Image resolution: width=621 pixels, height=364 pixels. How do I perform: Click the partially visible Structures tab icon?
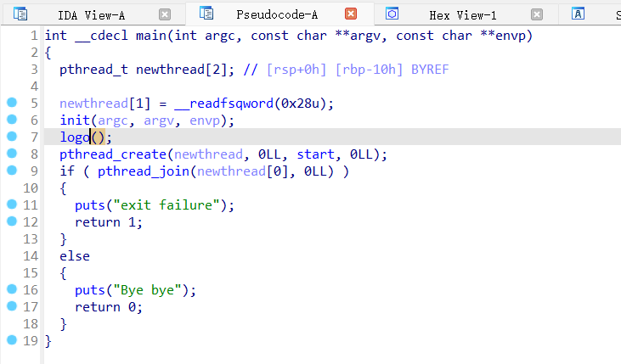pyautogui.click(x=579, y=14)
